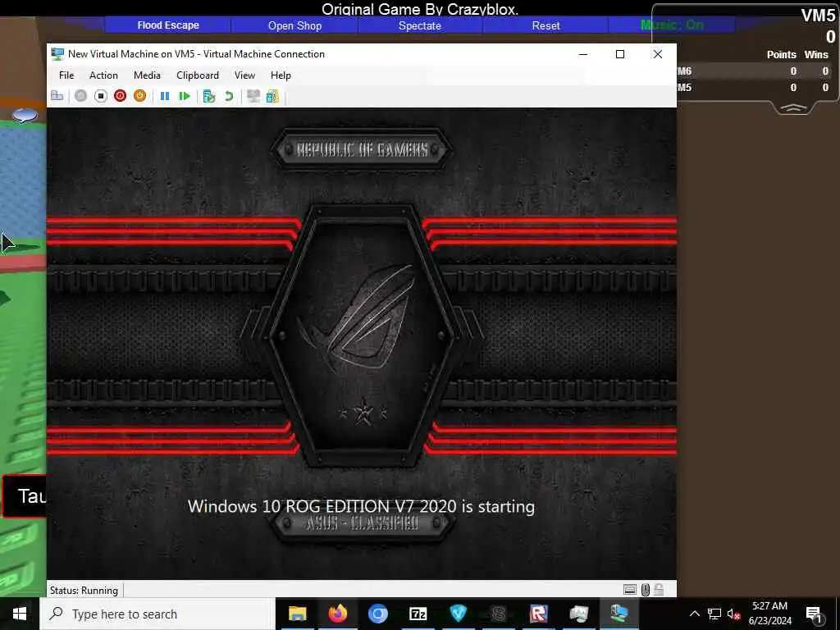Open the View menu
Viewport: 840px width, 630px height.
point(244,75)
